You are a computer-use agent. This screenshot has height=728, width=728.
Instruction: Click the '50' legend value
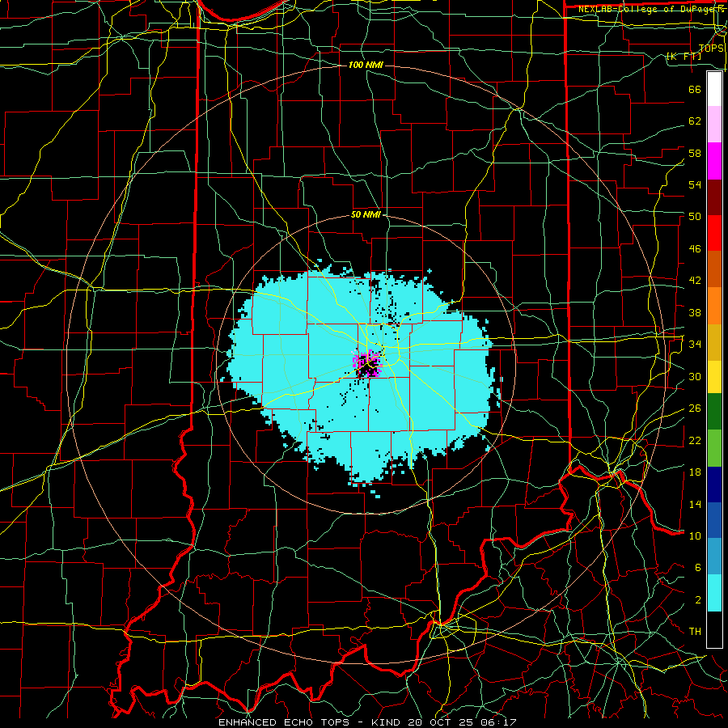point(695,217)
